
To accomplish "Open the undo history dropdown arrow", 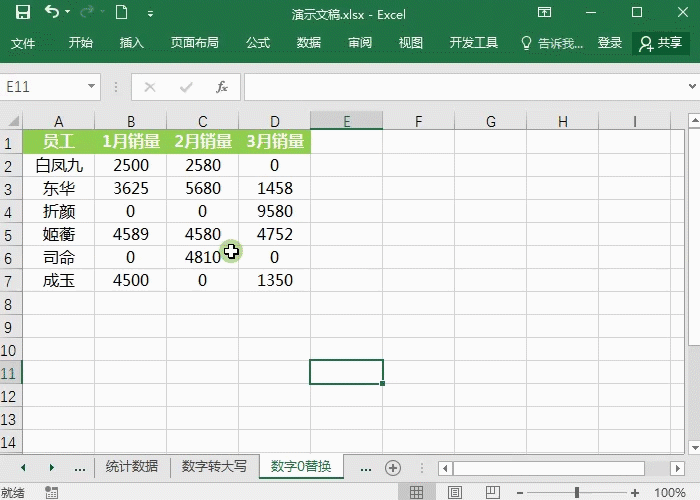I will pyautogui.click(x=68, y=12).
